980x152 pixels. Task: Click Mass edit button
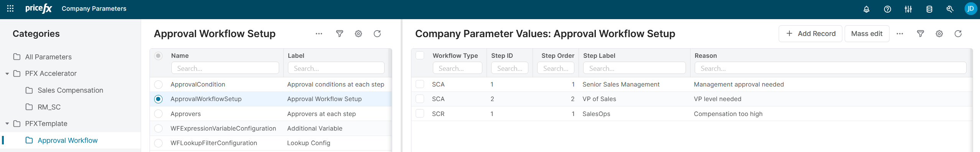pos(867,34)
